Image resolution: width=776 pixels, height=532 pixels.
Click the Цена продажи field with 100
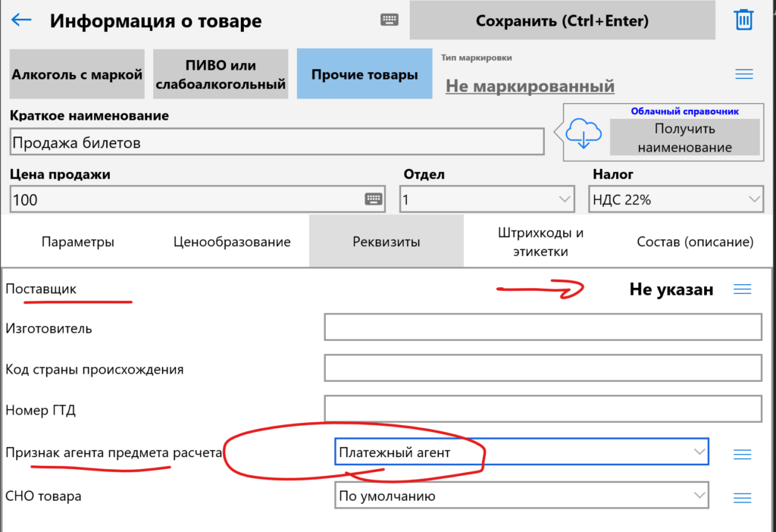198,199
